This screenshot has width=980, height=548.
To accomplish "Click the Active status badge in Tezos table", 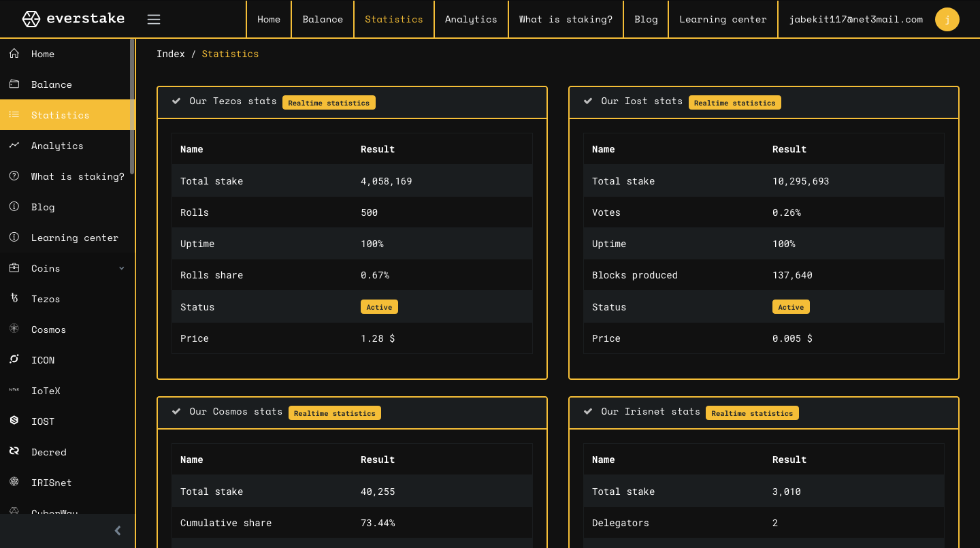I will (379, 307).
